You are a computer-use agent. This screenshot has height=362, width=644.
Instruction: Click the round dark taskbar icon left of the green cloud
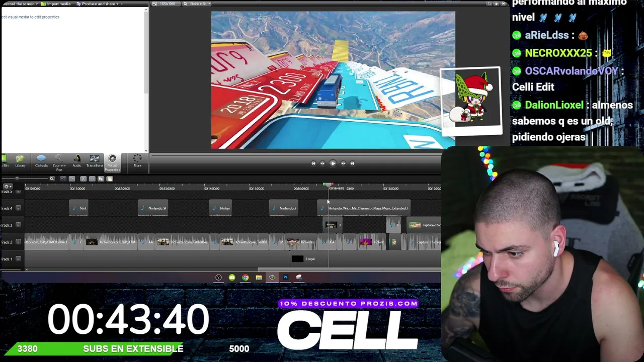(218, 278)
